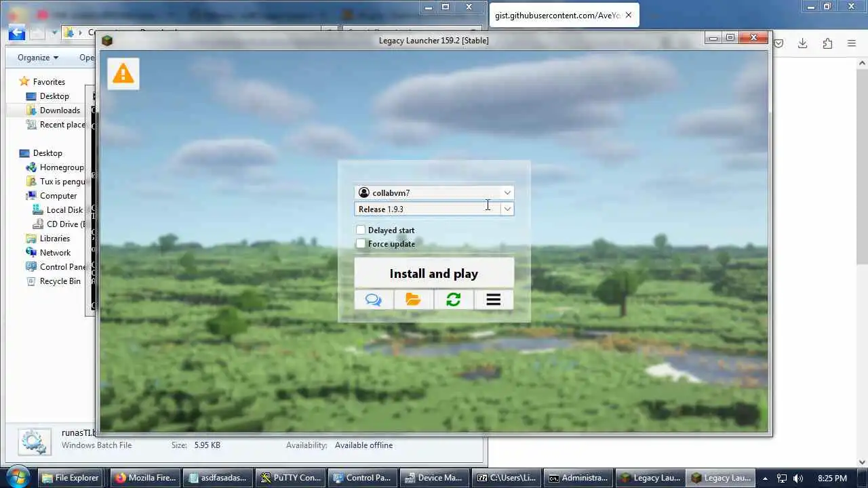
Task: Click the orange warning triangle icon
Action: 123,73
